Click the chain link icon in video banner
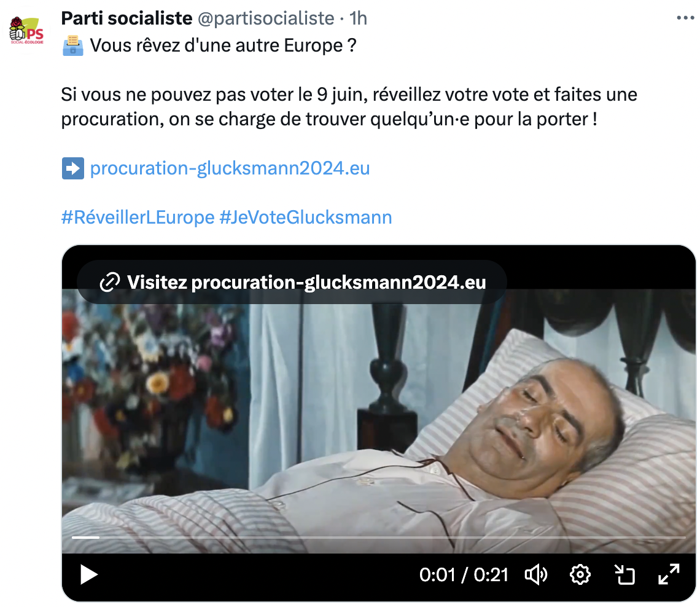This screenshot has width=700, height=607. (x=109, y=282)
